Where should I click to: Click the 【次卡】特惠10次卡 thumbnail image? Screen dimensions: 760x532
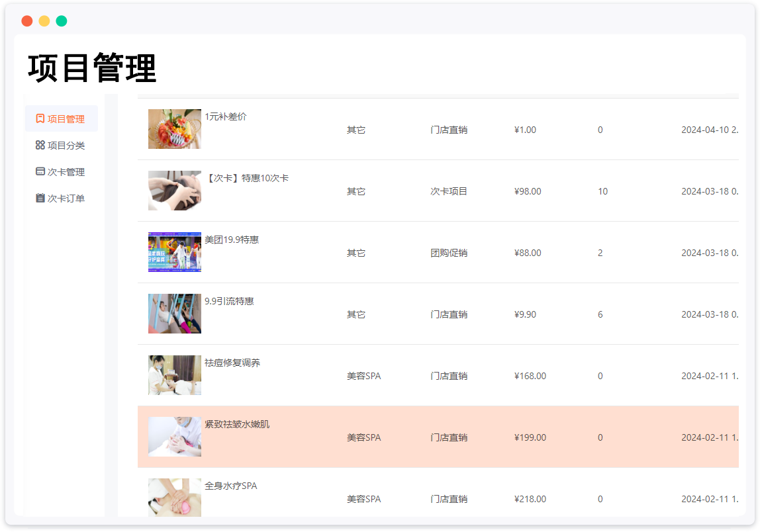coord(175,191)
